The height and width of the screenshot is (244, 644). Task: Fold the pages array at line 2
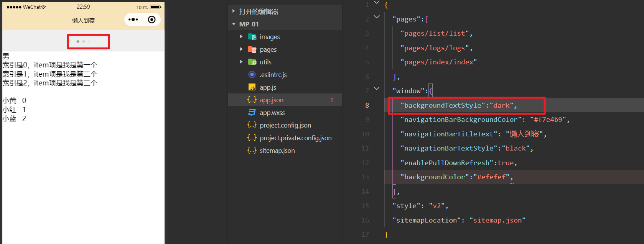pyautogui.click(x=377, y=17)
